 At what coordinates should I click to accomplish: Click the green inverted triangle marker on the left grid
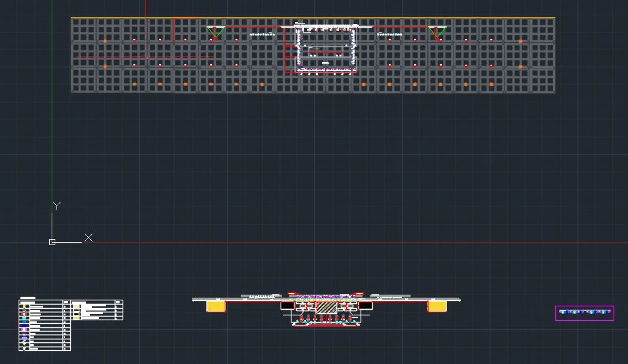tap(215, 31)
